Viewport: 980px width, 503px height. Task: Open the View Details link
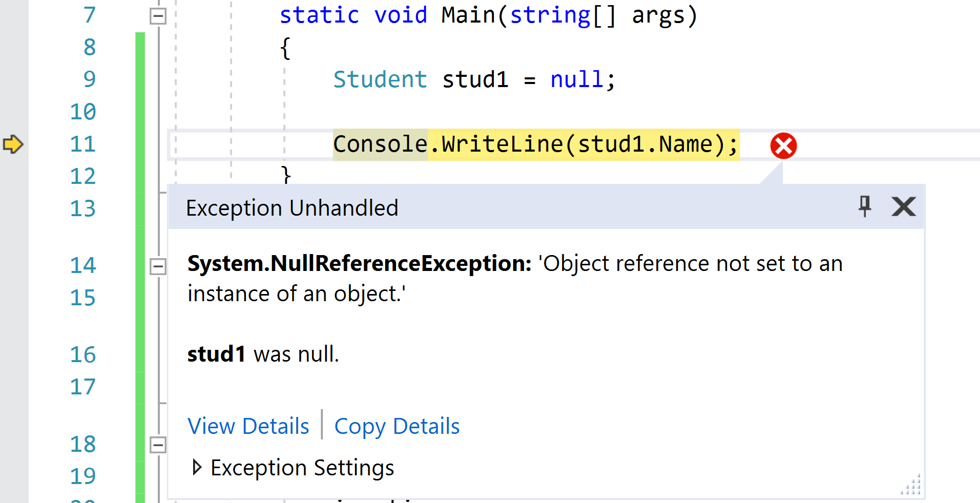pos(248,426)
